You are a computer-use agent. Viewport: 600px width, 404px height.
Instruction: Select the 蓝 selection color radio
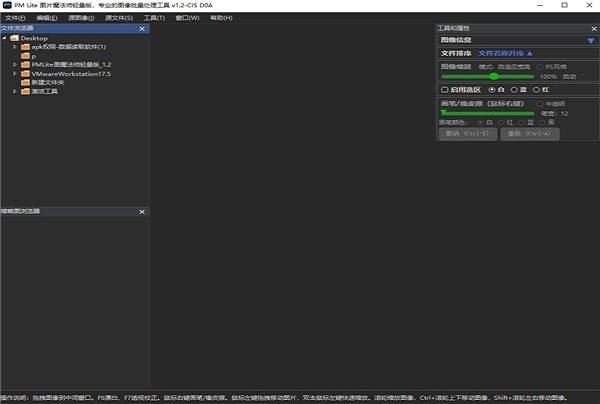coord(513,89)
